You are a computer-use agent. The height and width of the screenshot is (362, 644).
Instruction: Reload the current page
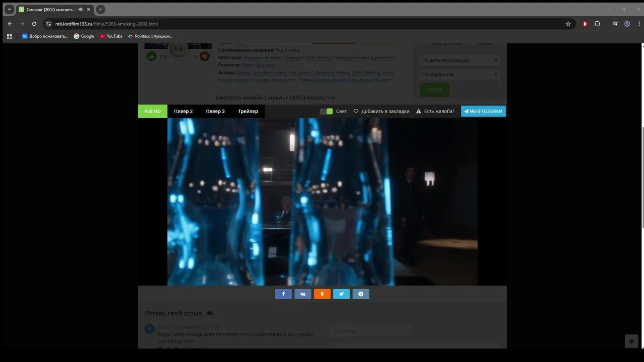[34, 24]
